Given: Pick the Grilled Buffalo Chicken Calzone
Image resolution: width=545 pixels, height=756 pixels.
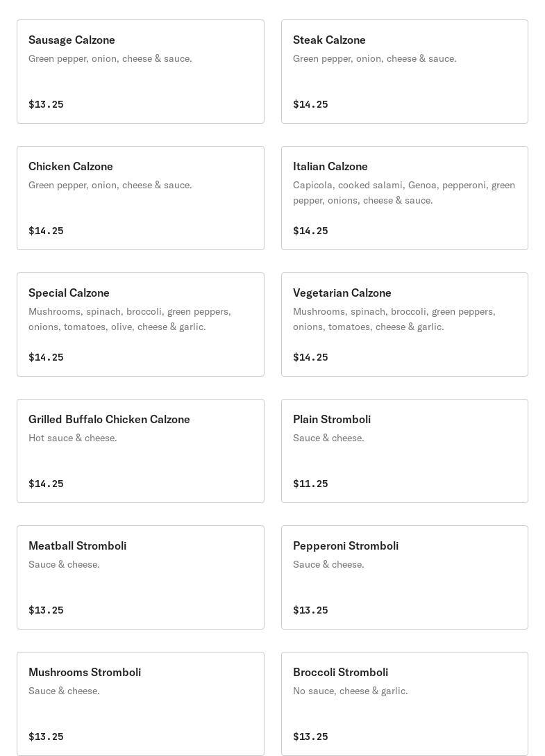Looking at the screenshot, I should 140,451.
